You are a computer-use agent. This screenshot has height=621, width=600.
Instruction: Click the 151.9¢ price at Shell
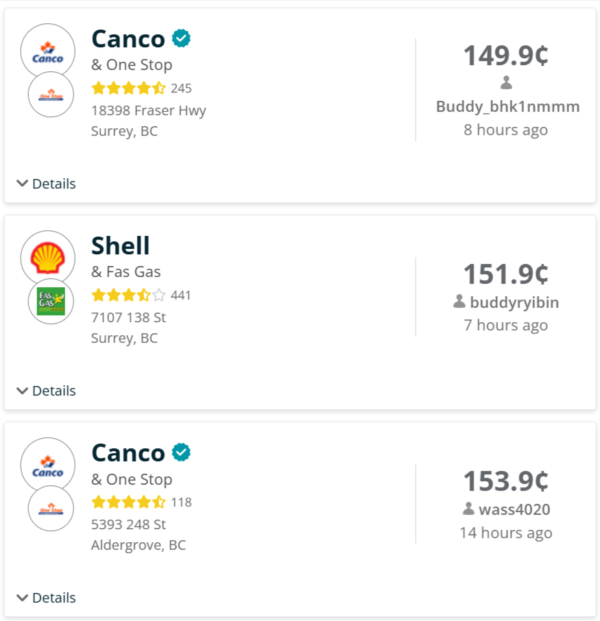pos(506,274)
